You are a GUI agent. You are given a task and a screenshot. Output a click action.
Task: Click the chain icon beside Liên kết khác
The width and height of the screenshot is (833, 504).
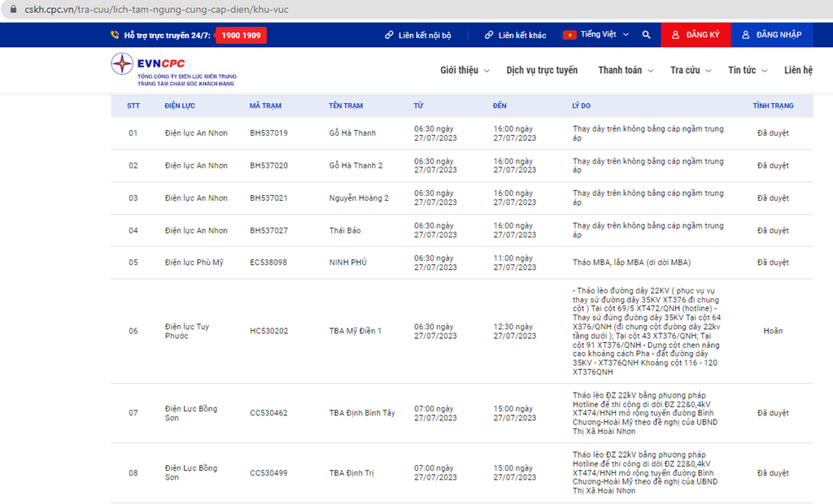point(489,35)
